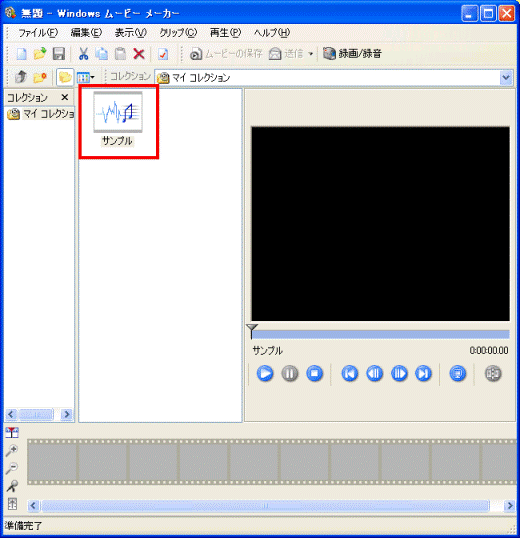Image resolution: width=520 pixels, height=538 pixels.
Task: Play the clip in the monitor
Action: 265,373
